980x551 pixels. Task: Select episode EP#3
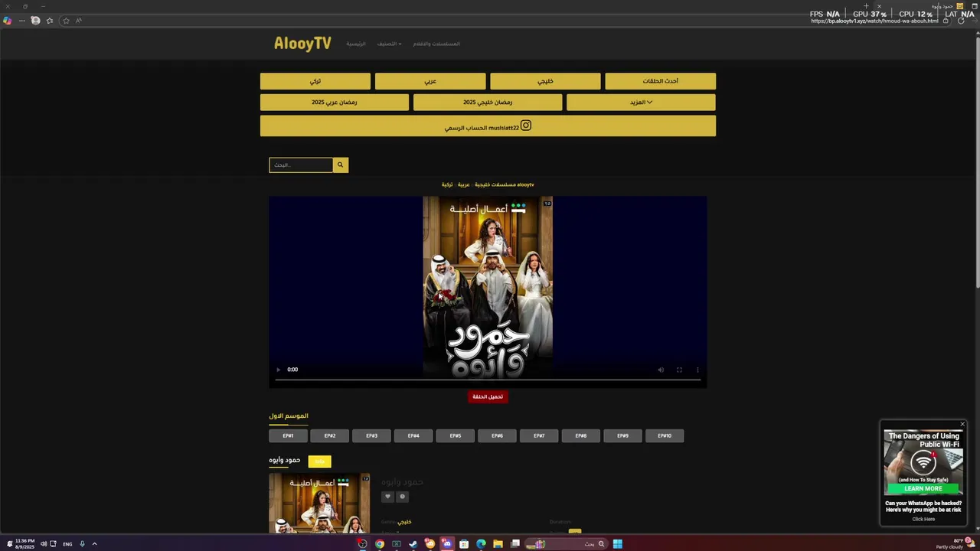pos(371,435)
